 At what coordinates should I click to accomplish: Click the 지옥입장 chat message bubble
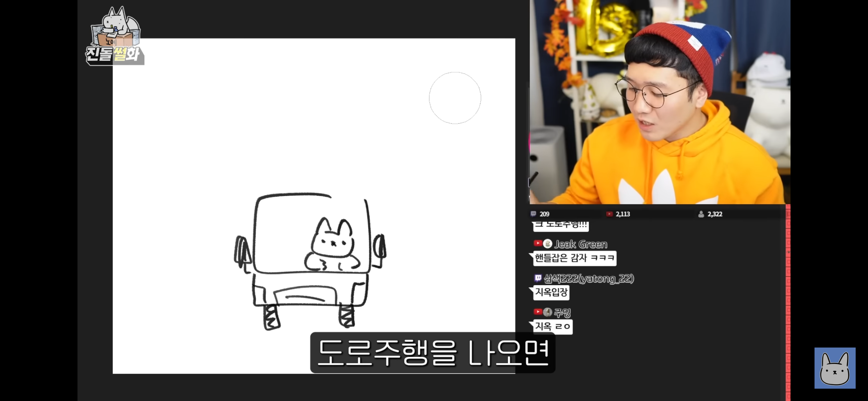click(x=551, y=292)
